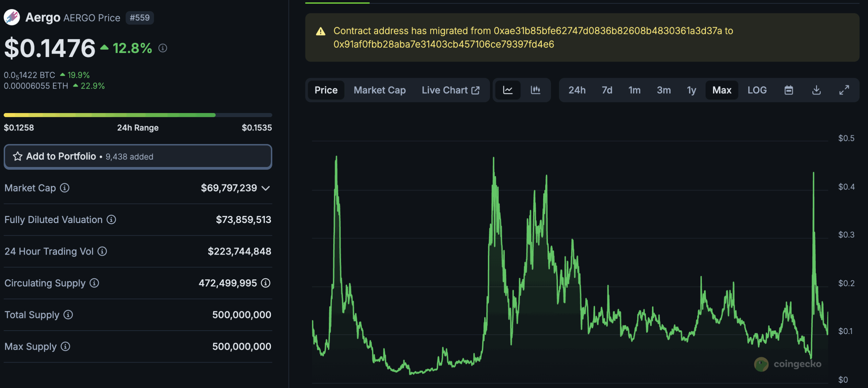Select the Max timeframe button
Screen dimensions: 868x388
click(x=722, y=90)
